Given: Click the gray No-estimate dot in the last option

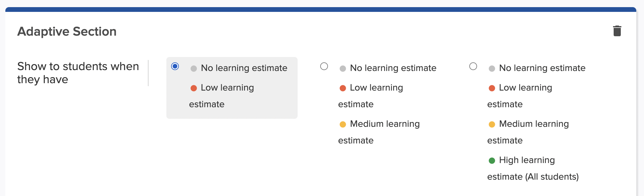Looking at the screenshot, I should click(492, 69).
